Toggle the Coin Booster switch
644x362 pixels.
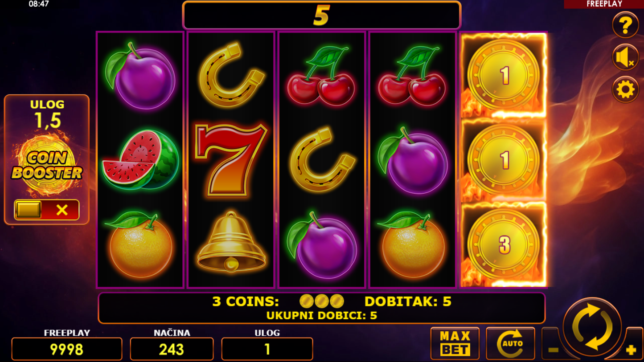(x=47, y=210)
